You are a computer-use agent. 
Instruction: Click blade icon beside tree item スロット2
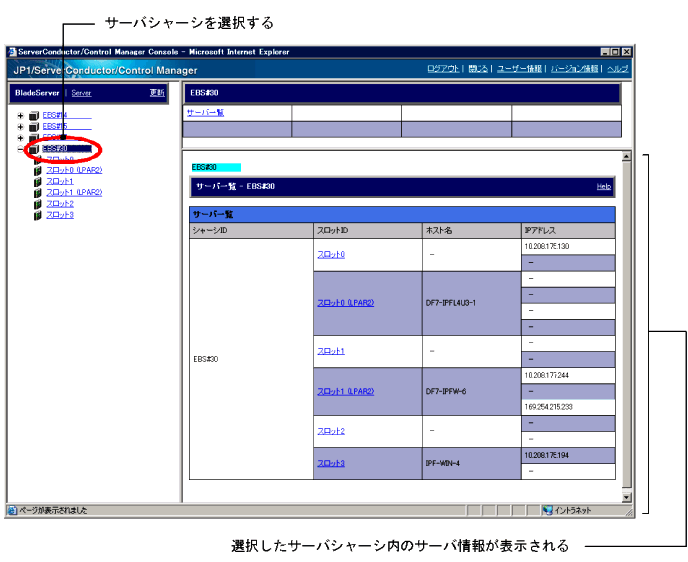(38, 204)
